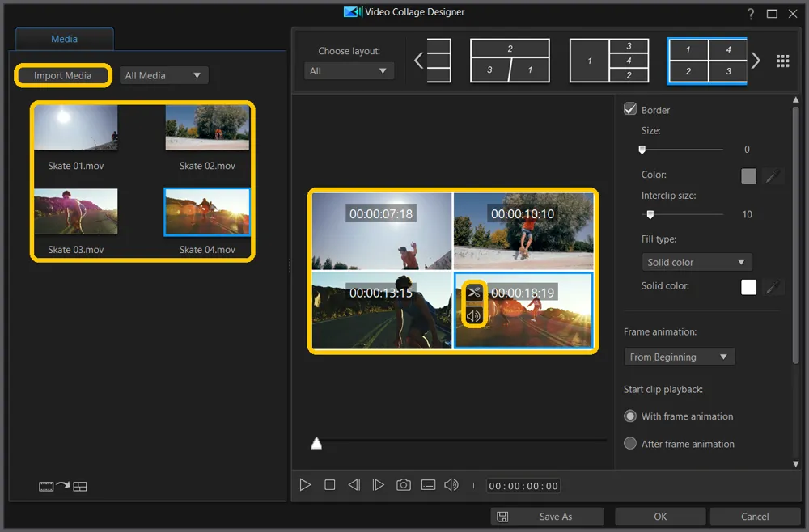809x532 pixels.
Task: Take a snapshot with camera icon
Action: tap(404, 485)
